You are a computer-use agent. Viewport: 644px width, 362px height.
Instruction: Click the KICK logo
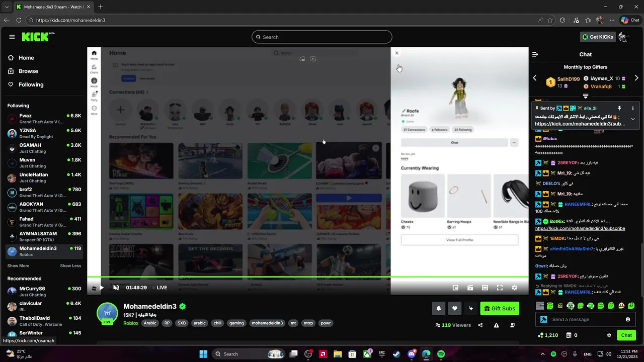38,37
